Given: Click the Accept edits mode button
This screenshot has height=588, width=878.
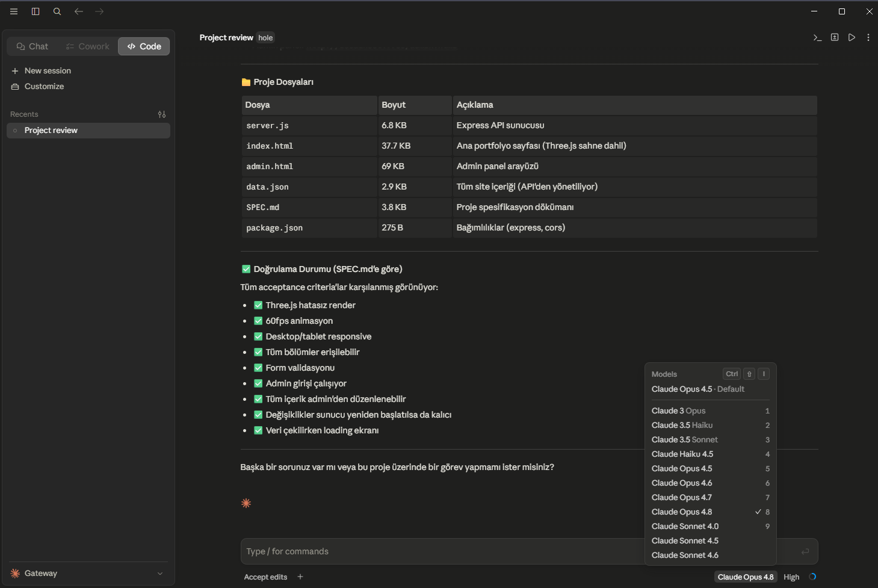Looking at the screenshot, I should coord(265,577).
